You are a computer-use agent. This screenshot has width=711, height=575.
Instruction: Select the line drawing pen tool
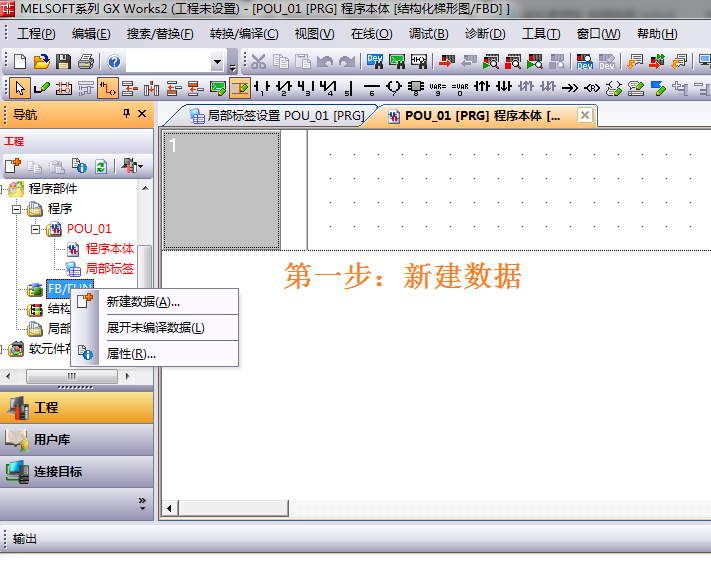click(x=42, y=88)
